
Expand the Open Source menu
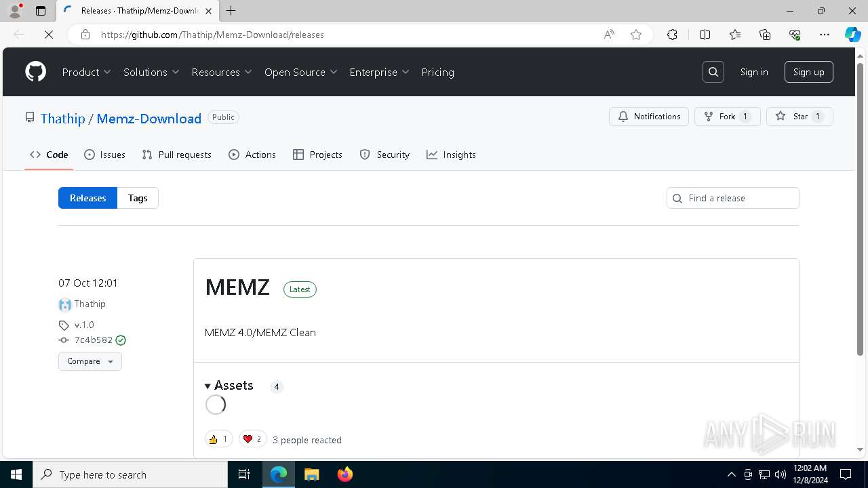(x=301, y=72)
